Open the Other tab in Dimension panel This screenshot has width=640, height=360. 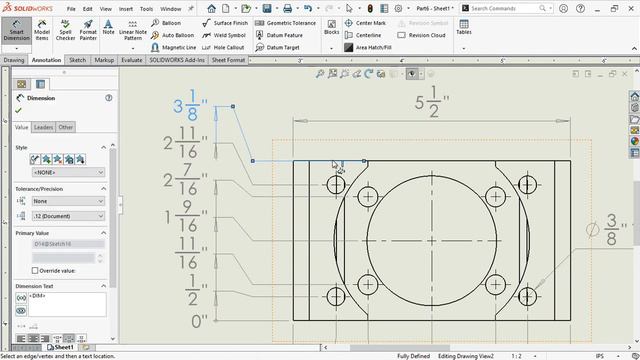coord(65,127)
